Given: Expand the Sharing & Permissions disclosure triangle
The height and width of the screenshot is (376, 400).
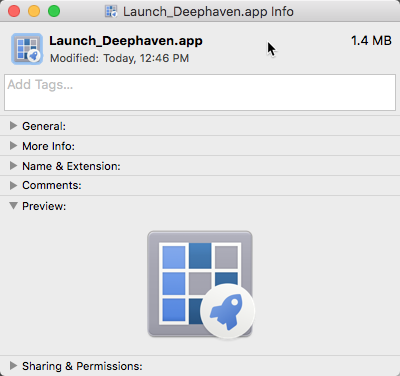Looking at the screenshot, I should [13, 366].
